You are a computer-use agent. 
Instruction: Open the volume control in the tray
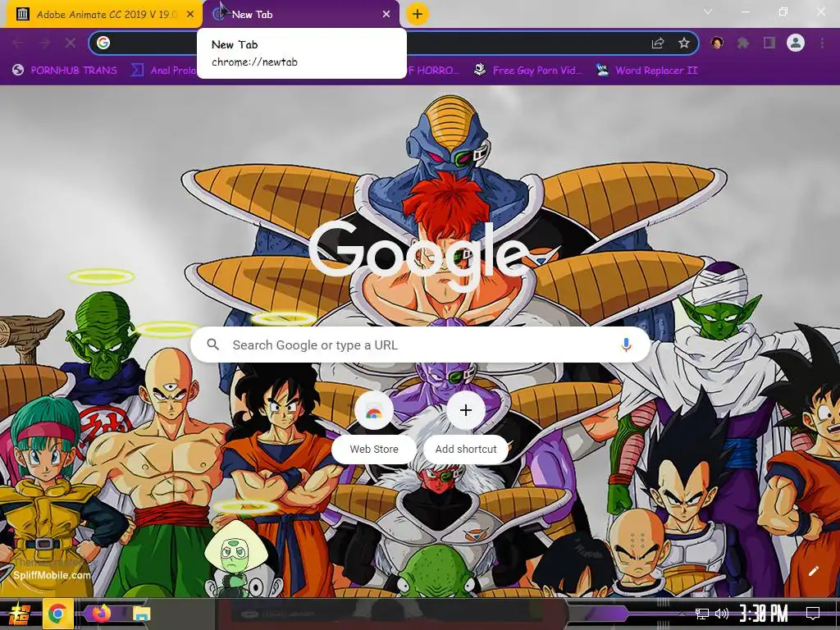722,614
